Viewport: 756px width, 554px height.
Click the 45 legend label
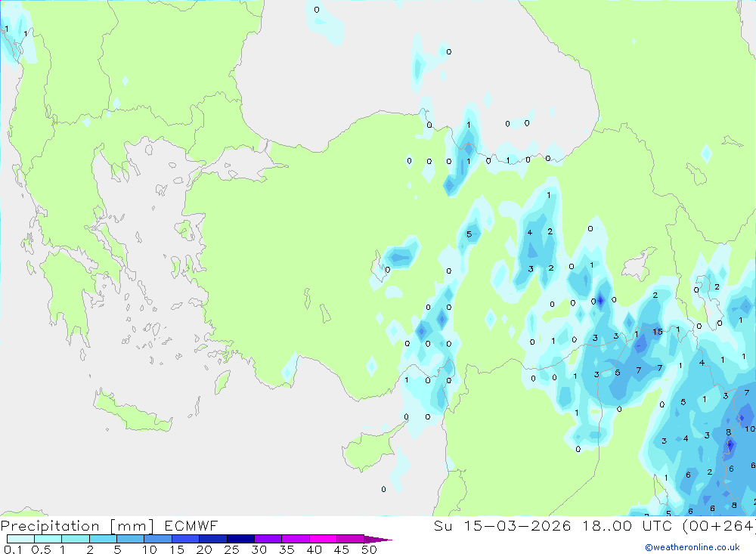tap(342, 549)
